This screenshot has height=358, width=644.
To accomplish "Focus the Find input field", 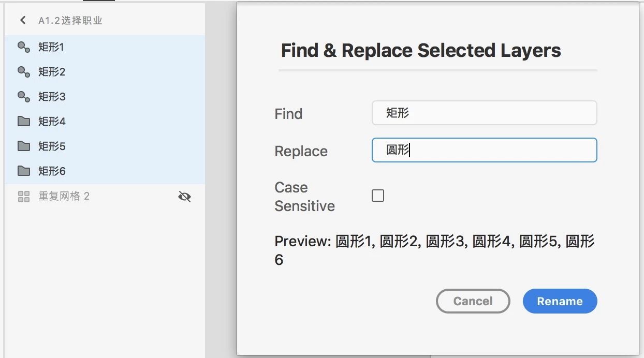I will (x=485, y=113).
